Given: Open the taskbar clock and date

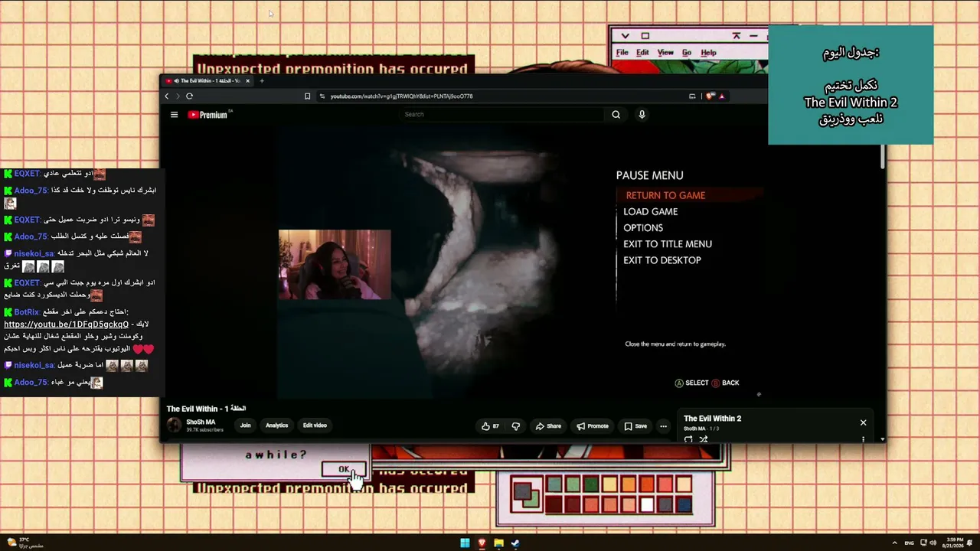Looking at the screenshot, I should [954, 543].
